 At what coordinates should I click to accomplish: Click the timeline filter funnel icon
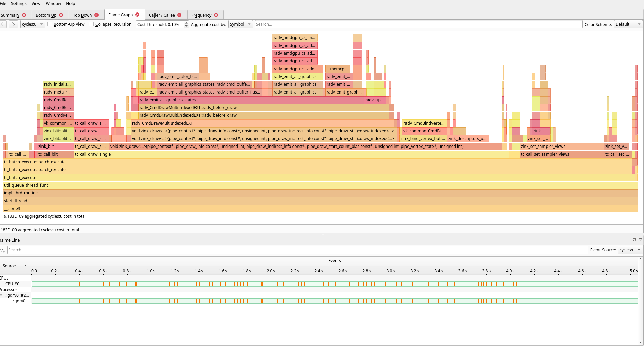click(x=2, y=250)
